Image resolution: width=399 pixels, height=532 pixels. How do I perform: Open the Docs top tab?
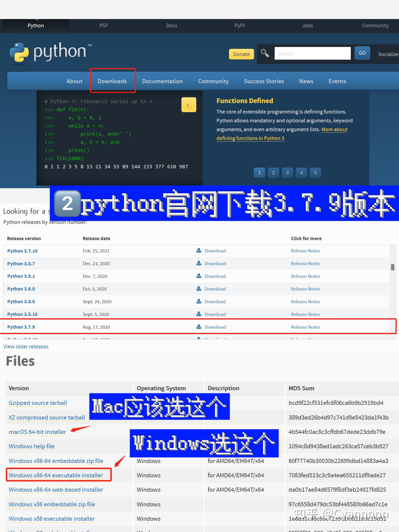(172, 26)
